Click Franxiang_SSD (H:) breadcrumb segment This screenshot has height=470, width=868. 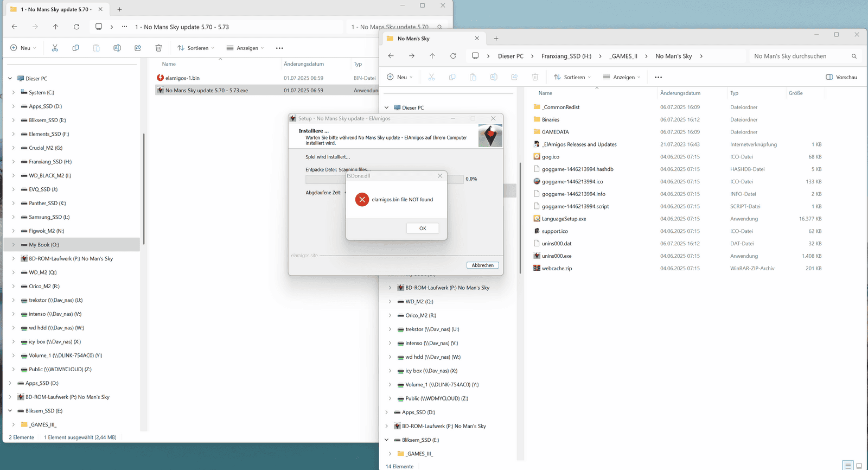pyautogui.click(x=566, y=56)
